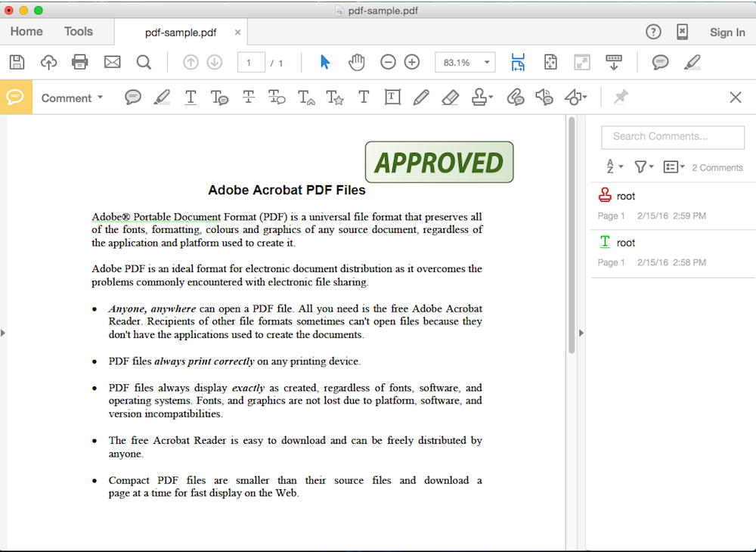Screen dimensions: 756x552
Task: Select the Add text box tool
Action: [392, 98]
